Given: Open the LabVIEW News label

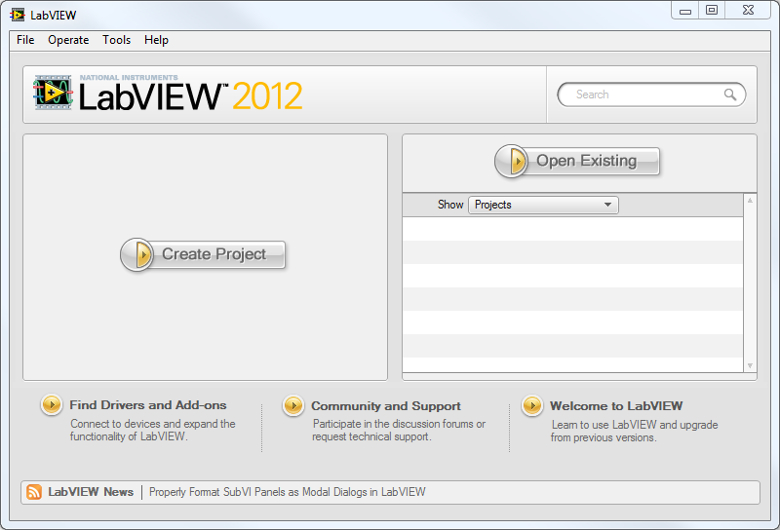Looking at the screenshot, I should (x=91, y=492).
